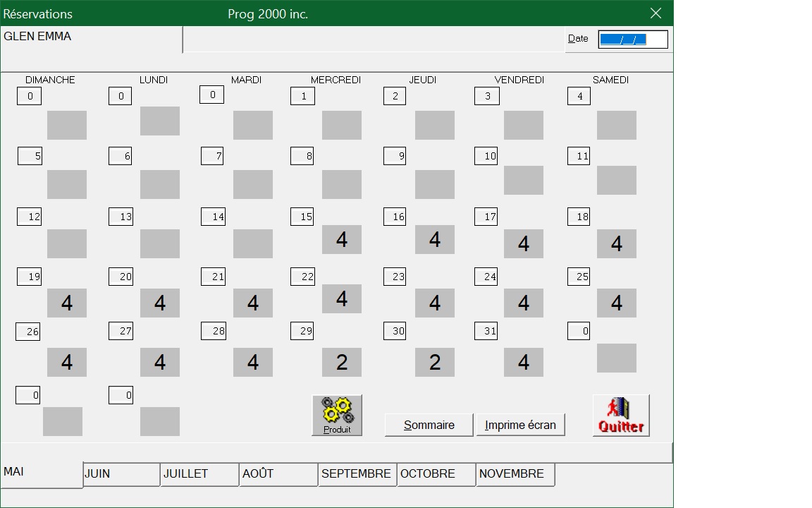Click the empty grey cell under day 3
The width and height of the screenshot is (812, 508).
coord(524,125)
